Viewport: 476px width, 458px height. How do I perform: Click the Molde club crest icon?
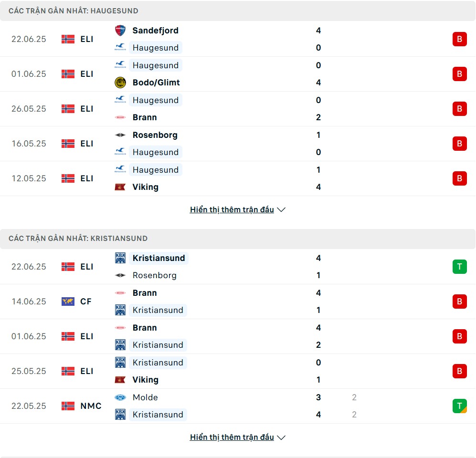point(120,397)
